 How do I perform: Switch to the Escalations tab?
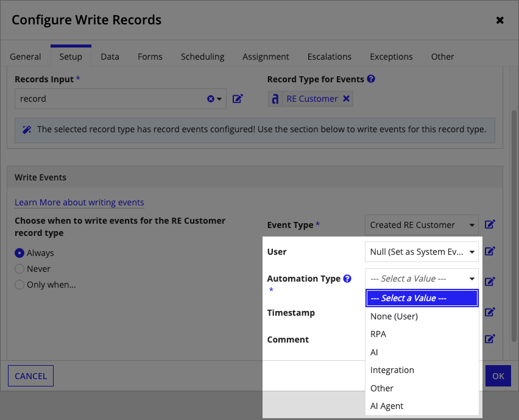(x=330, y=57)
